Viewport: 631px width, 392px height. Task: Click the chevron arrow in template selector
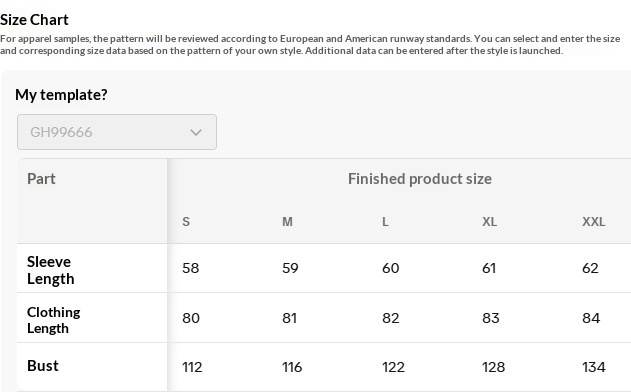[x=196, y=132]
